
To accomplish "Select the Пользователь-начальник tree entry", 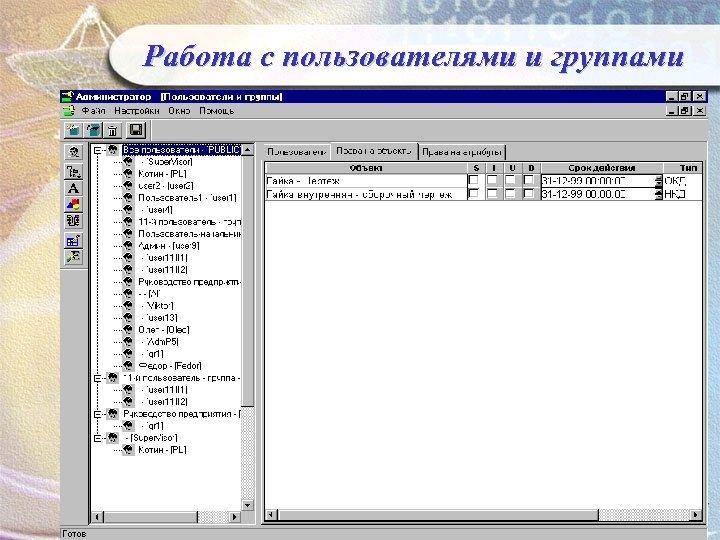I will point(190,234).
